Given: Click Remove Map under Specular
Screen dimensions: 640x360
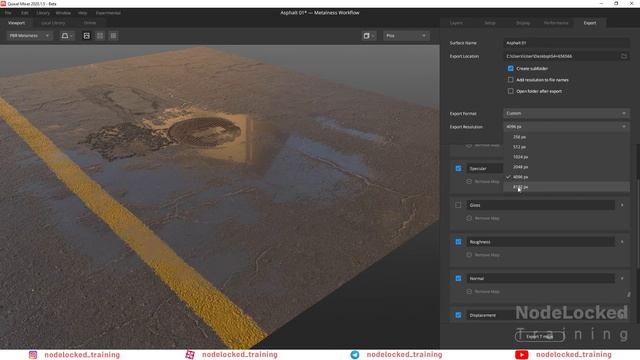Looking at the screenshot, I should (483, 181).
